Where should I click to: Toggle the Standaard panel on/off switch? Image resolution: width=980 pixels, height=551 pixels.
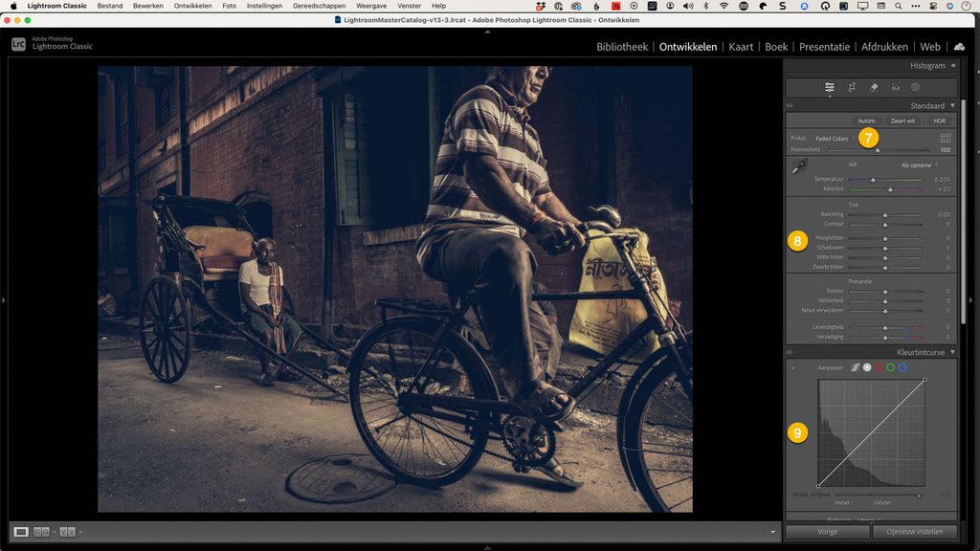[790, 105]
